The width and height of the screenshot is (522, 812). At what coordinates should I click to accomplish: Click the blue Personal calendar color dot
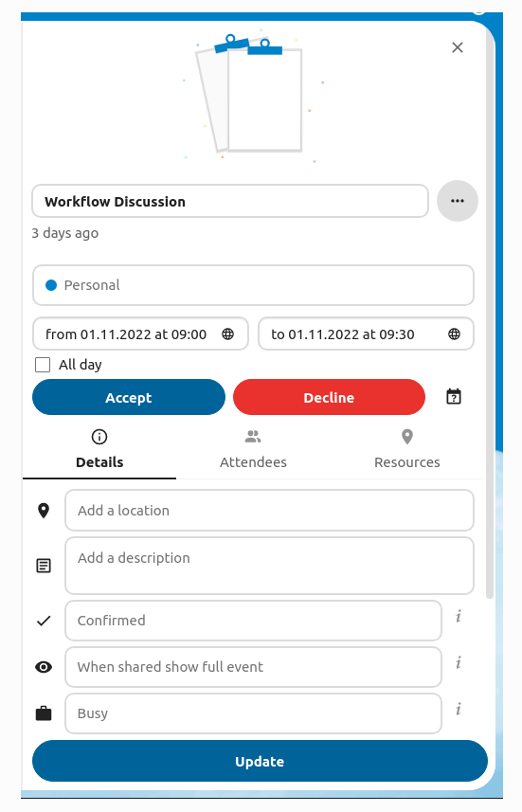pyautogui.click(x=51, y=285)
